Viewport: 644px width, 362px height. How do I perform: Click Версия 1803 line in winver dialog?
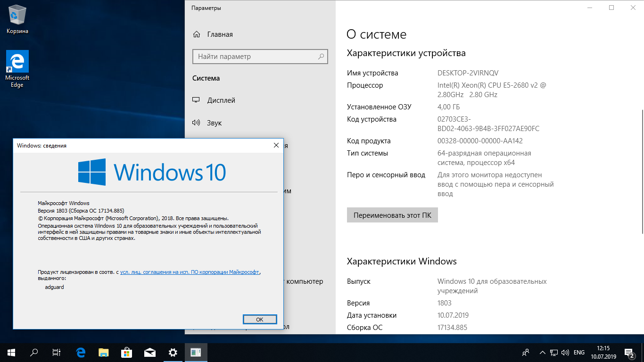click(x=81, y=211)
